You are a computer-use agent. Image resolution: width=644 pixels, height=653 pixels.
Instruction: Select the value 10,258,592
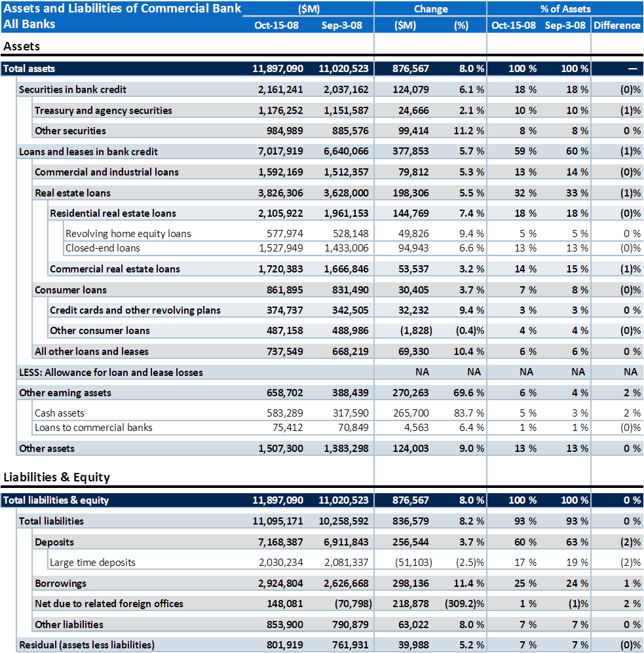coord(344,521)
